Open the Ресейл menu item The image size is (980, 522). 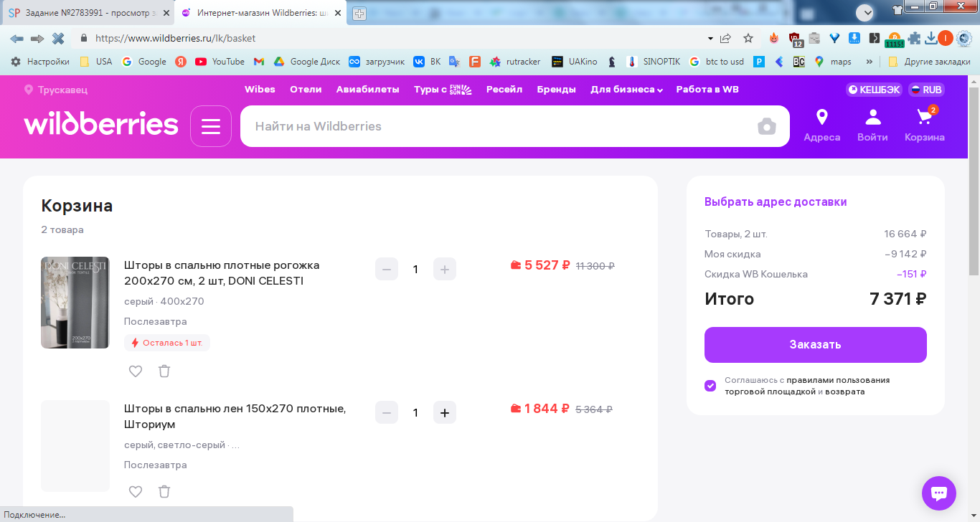point(504,90)
